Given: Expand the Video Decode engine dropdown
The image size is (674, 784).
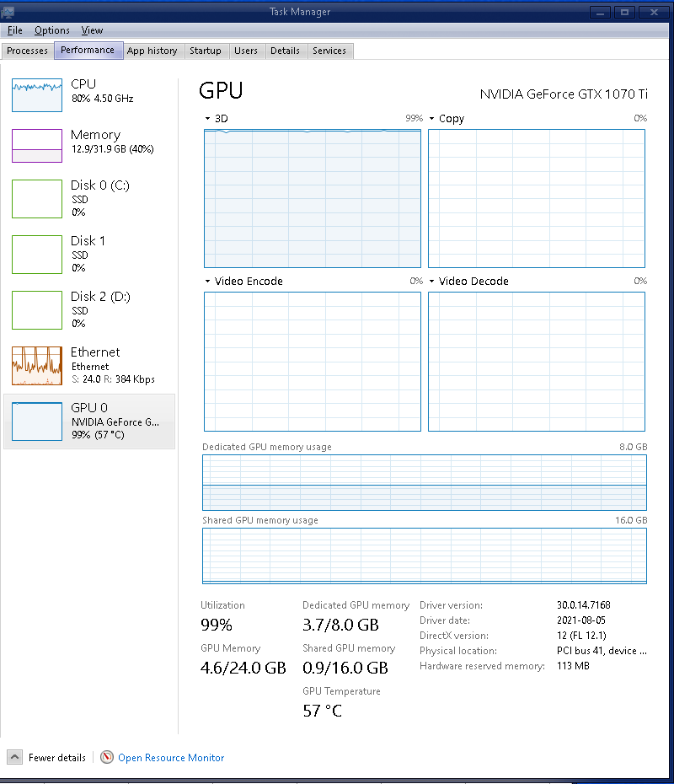Looking at the screenshot, I should coord(432,282).
